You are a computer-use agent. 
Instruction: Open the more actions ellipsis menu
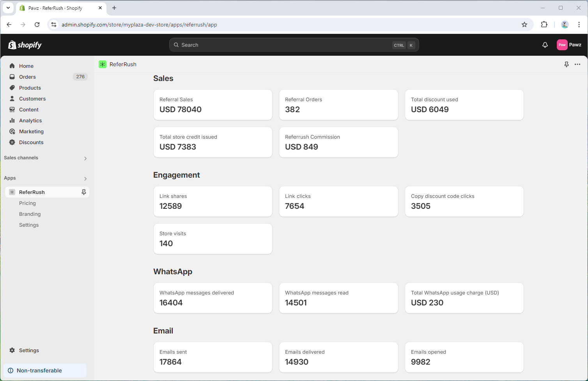pyautogui.click(x=577, y=64)
